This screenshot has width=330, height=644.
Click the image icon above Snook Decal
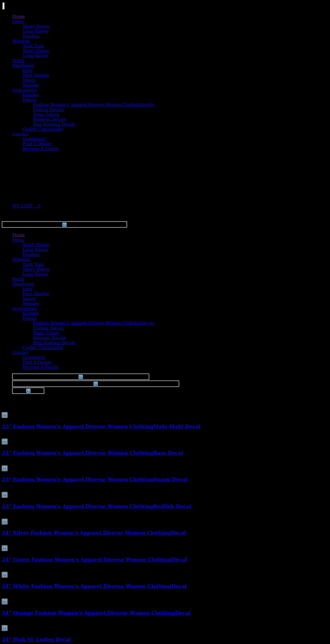(x=4, y=468)
